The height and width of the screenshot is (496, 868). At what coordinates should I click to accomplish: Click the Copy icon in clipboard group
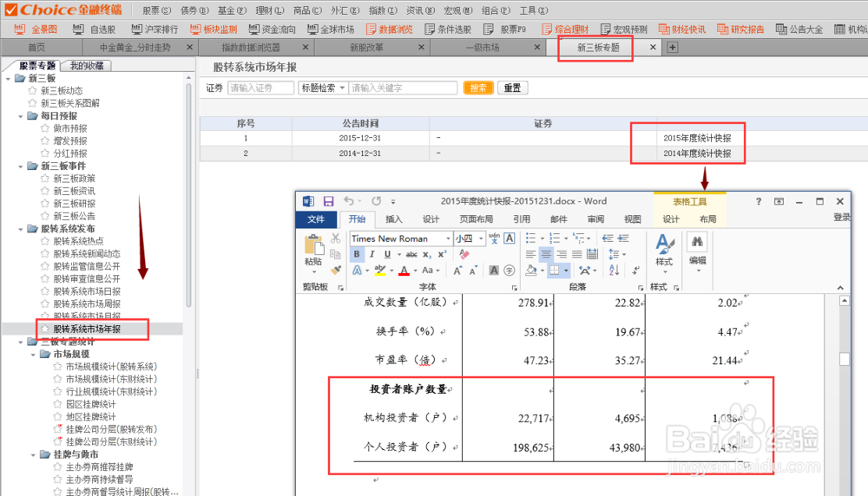tap(335, 254)
